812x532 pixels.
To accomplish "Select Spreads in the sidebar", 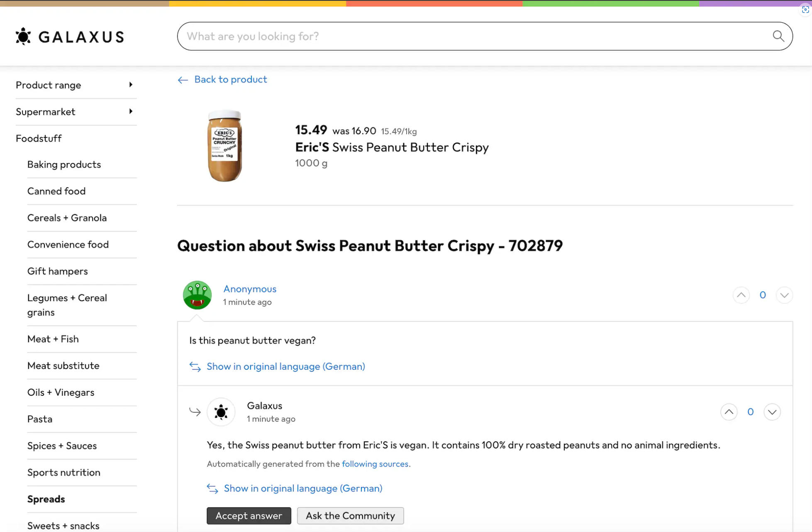I will tap(46, 499).
